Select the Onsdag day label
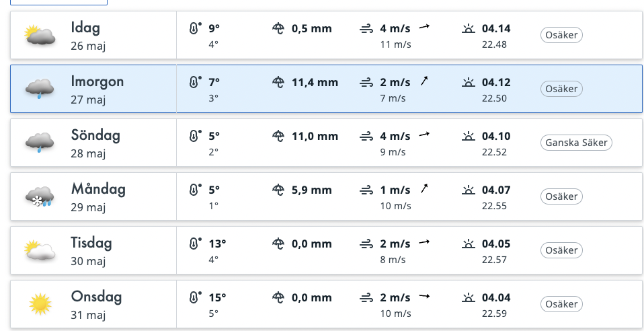 [x=96, y=297]
